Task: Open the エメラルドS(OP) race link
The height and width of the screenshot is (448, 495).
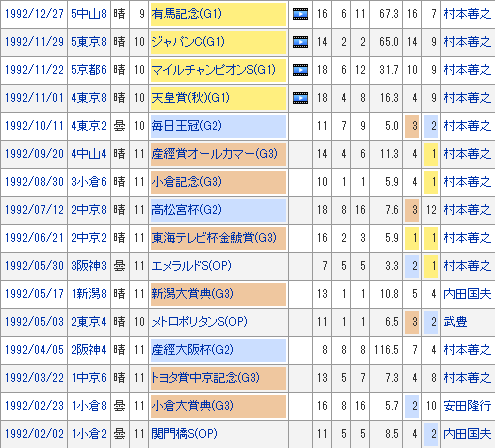Action: pos(191,266)
